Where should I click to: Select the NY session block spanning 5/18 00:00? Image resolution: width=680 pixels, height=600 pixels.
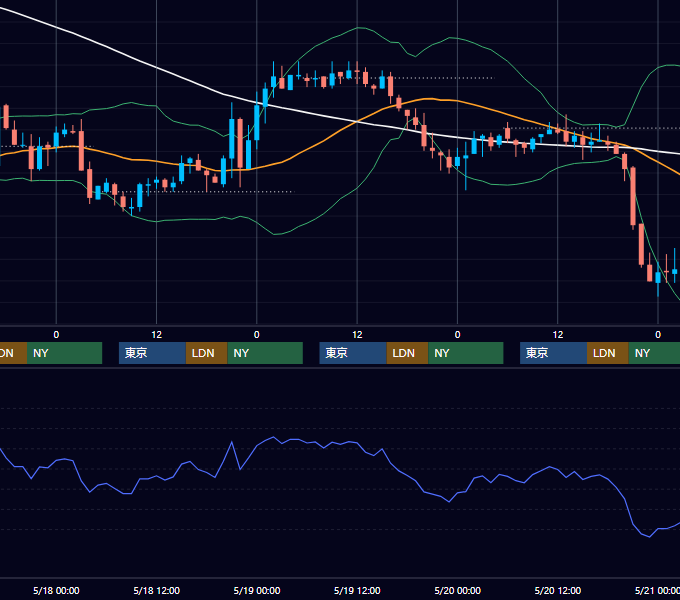(x=65, y=353)
